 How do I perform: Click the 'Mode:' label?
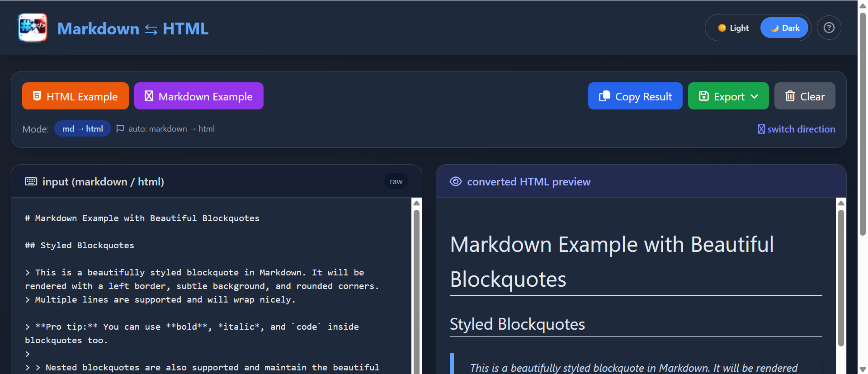tap(36, 129)
